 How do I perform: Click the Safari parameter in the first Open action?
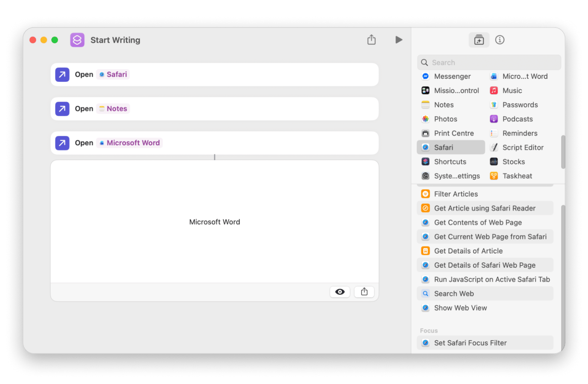pos(113,74)
